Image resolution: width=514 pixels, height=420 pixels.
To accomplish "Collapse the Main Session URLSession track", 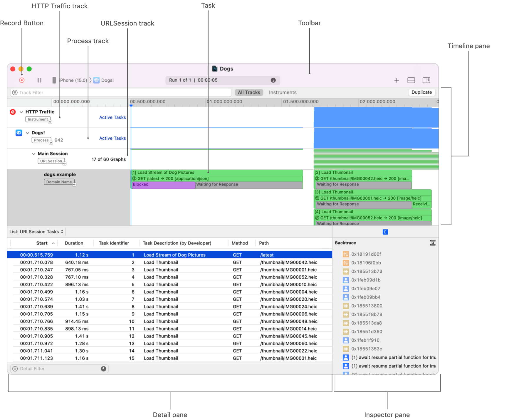I will [x=33, y=154].
